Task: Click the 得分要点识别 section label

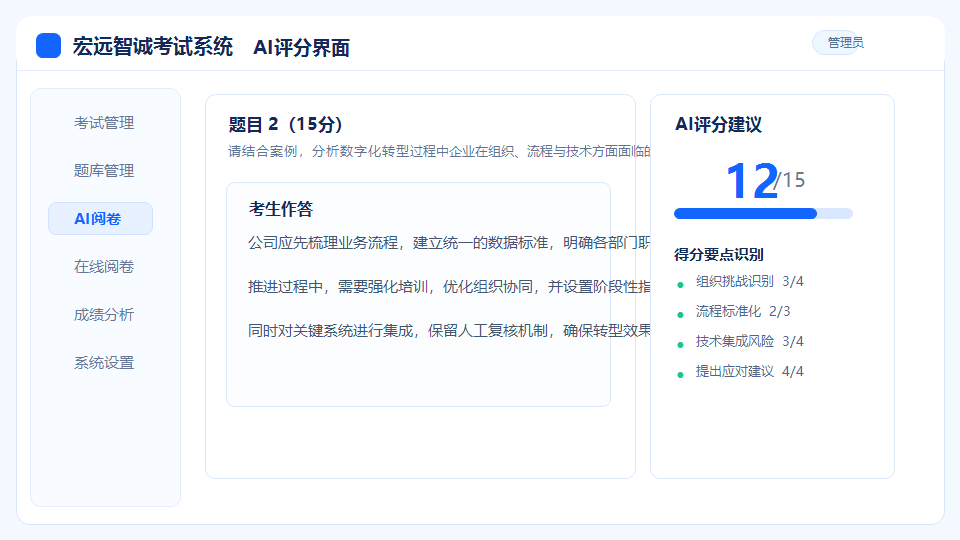Action: tap(719, 255)
